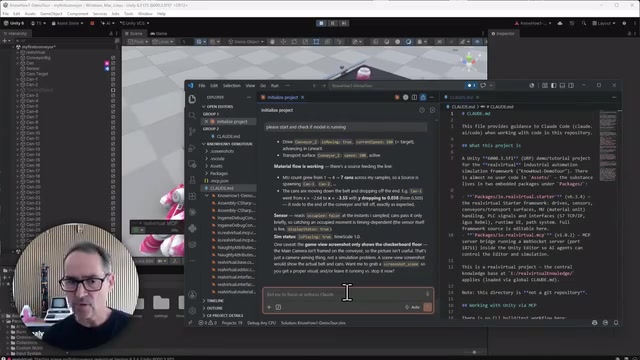640x360 pixels.
Task: Click Unity Step button
Action: [x=344, y=23]
